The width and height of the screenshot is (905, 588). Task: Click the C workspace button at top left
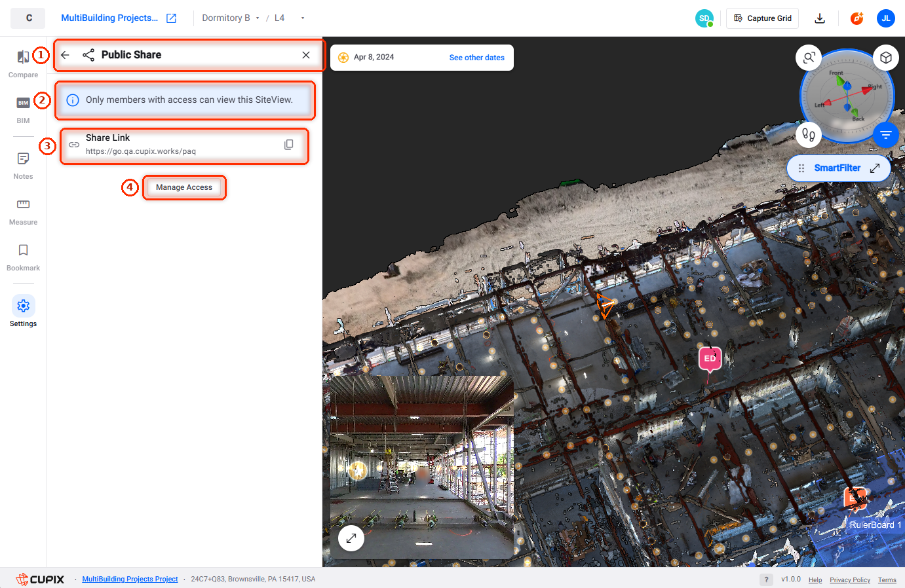(28, 18)
